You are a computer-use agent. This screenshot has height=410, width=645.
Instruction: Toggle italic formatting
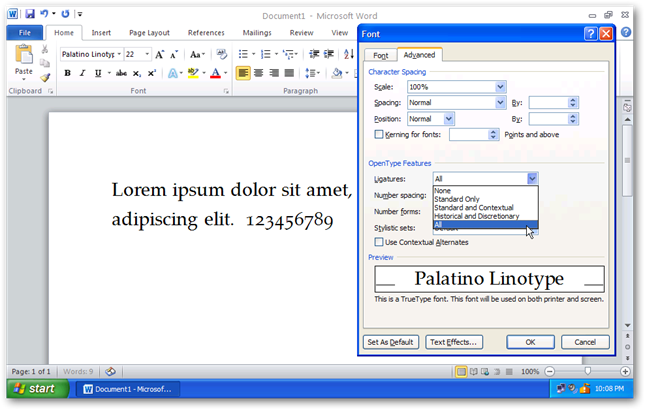(x=82, y=73)
